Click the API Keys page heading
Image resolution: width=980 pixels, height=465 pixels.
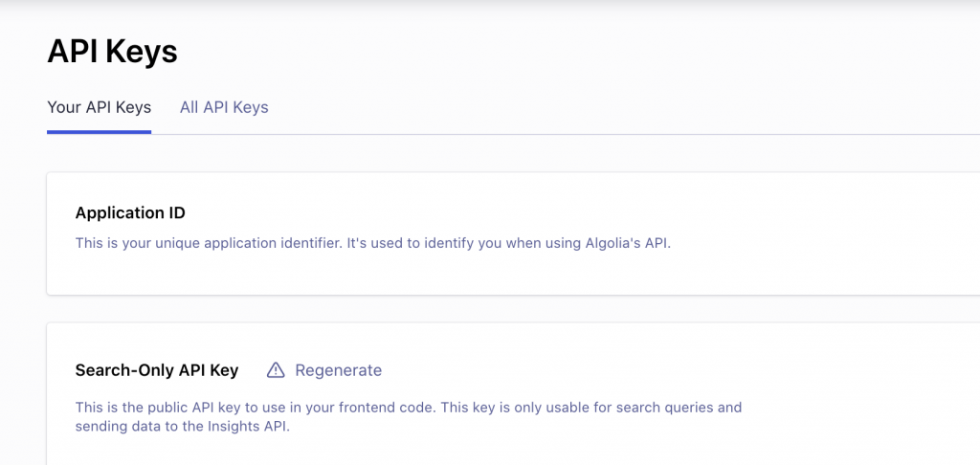[113, 52]
